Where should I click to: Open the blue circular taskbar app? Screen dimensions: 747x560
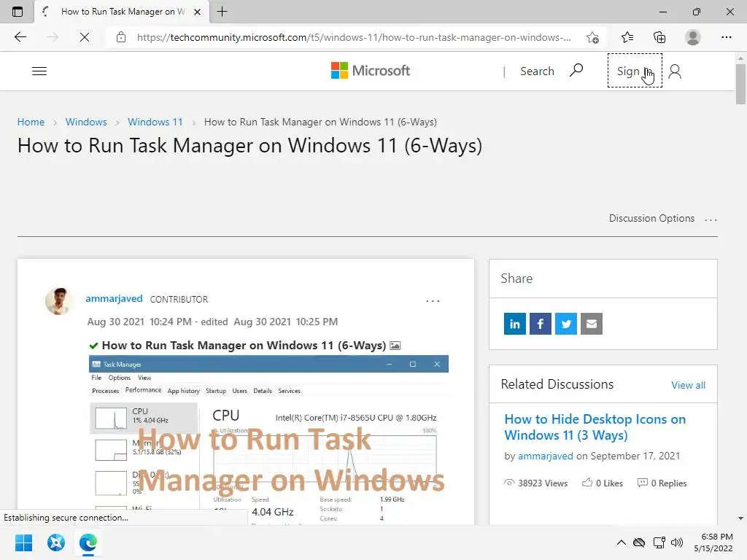coord(55,542)
